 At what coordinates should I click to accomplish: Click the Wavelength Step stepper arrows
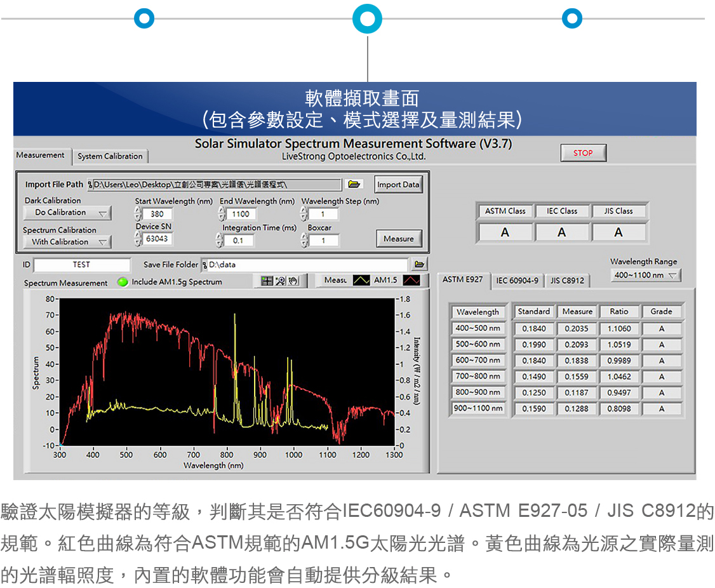pyautogui.click(x=304, y=213)
